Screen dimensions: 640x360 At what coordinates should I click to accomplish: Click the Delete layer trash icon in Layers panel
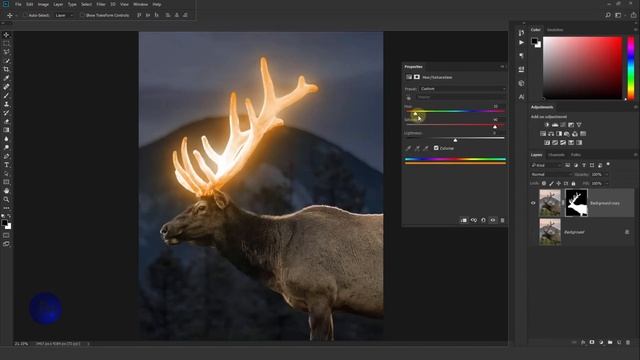click(628, 342)
